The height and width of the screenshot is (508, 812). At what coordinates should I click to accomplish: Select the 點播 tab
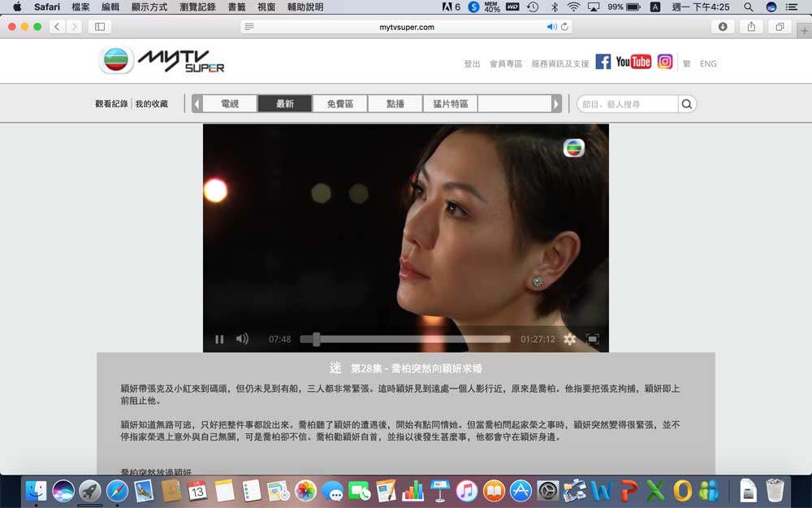(395, 104)
